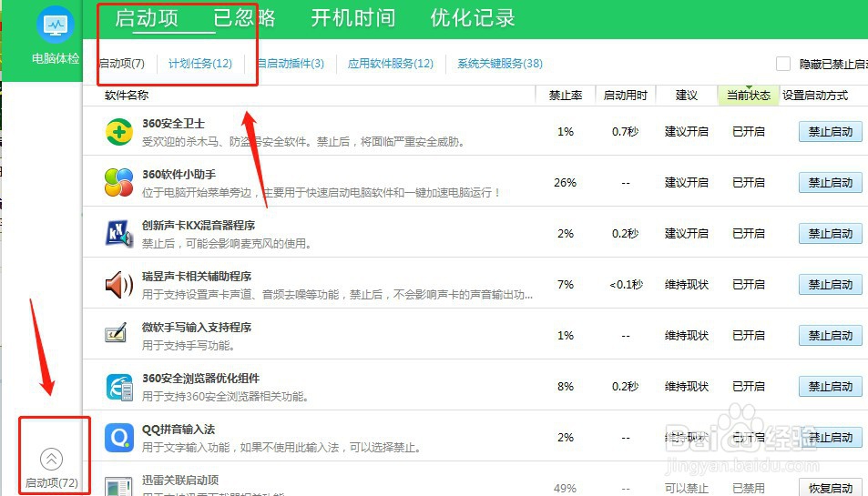Click 禁止启动 for 360安全浏览器优化组件
868x496 pixels.
tap(831, 387)
